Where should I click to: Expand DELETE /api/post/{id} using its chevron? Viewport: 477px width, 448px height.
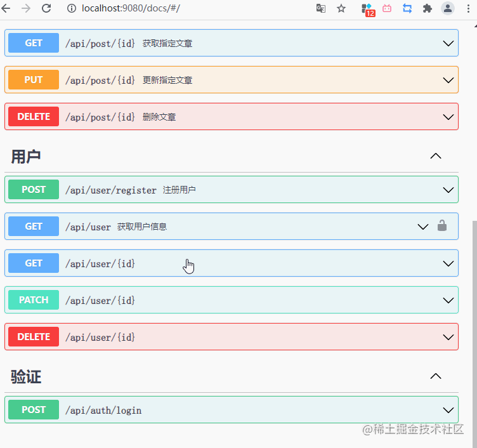tap(448, 117)
